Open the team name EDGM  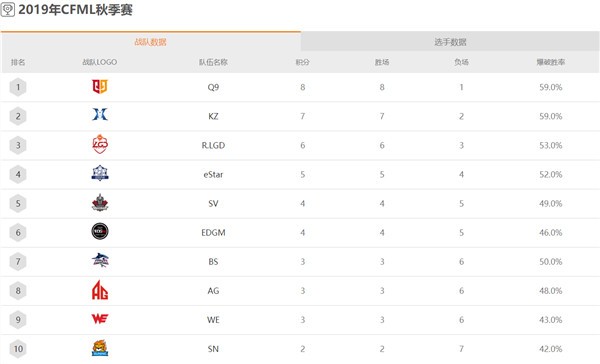(213, 232)
